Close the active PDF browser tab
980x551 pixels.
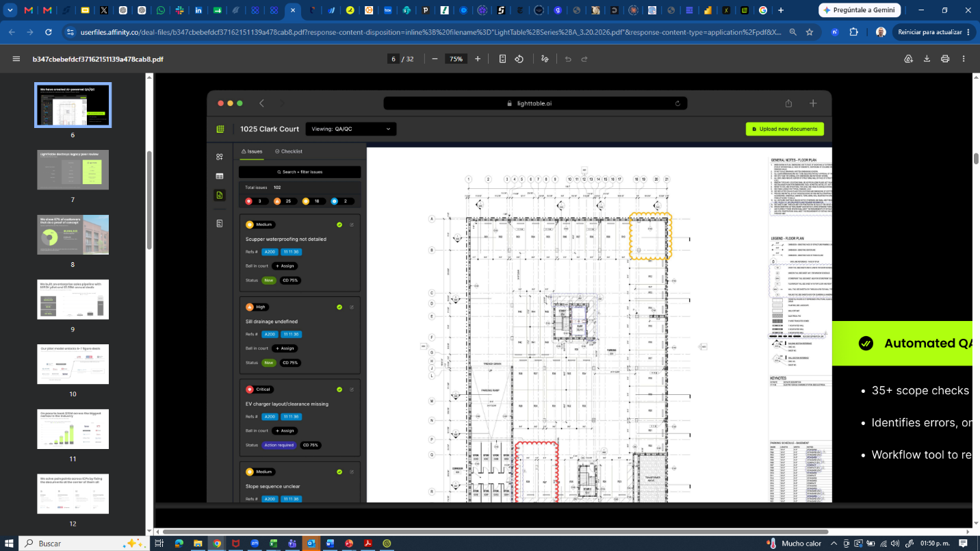click(292, 10)
